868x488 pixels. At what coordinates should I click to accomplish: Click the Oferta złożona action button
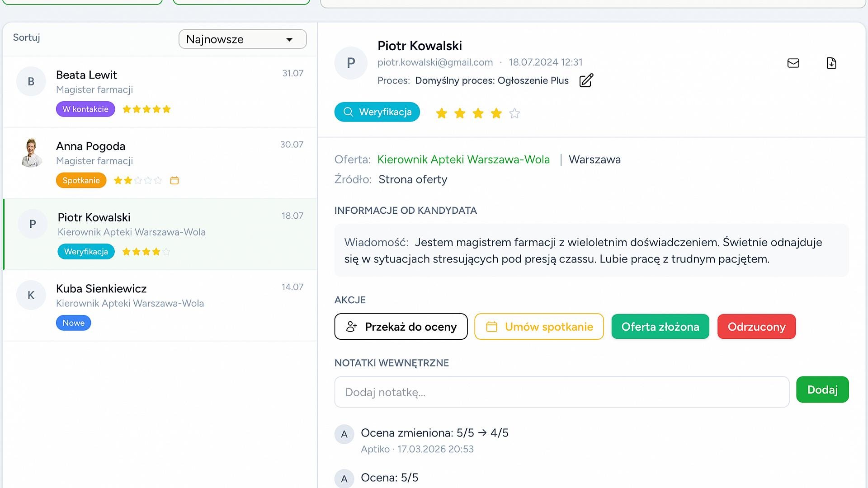pos(660,326)
